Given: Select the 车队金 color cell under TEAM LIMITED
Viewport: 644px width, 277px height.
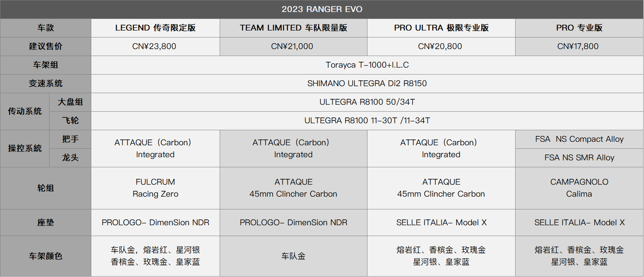Looking at the screenshot, I should point(294,256).
